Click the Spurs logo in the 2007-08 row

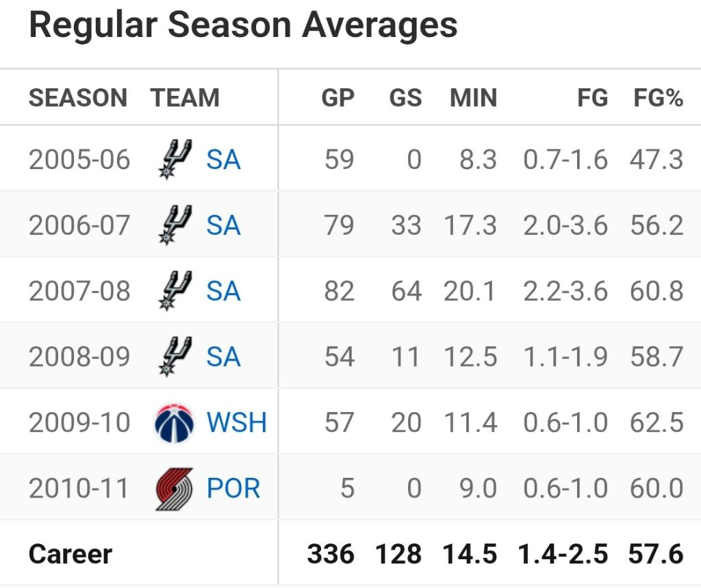coord(175,291)
